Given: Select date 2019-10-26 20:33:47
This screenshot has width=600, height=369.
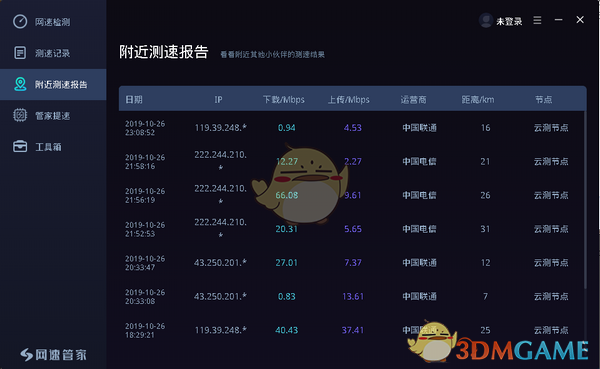Looking at the screenshot, I should (x=145, y=263).
